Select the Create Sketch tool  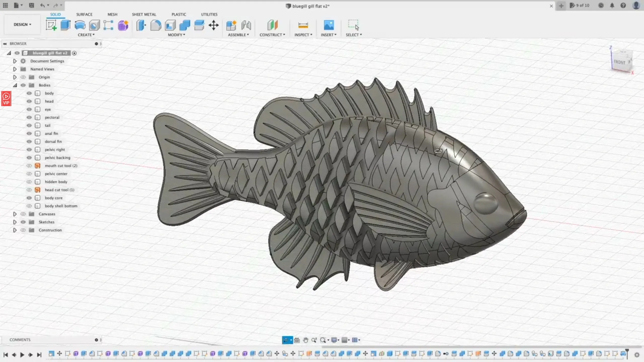[x=51, y=25]
